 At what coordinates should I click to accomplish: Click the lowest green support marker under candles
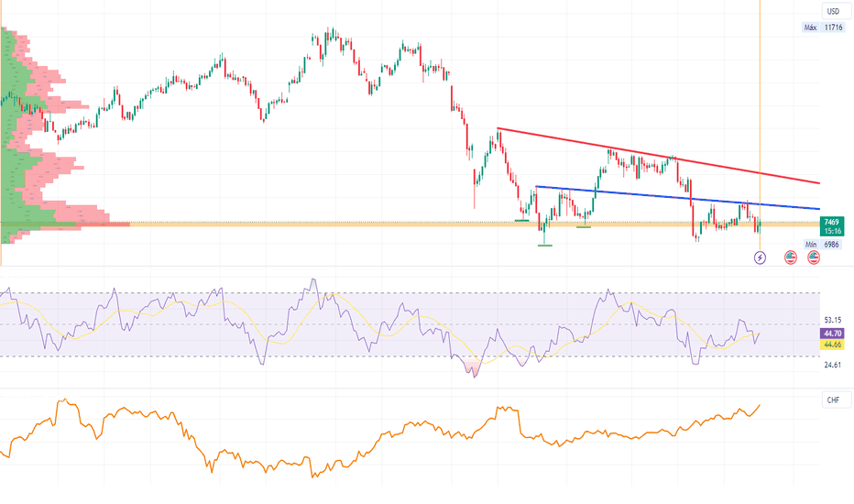pos(544,246)
